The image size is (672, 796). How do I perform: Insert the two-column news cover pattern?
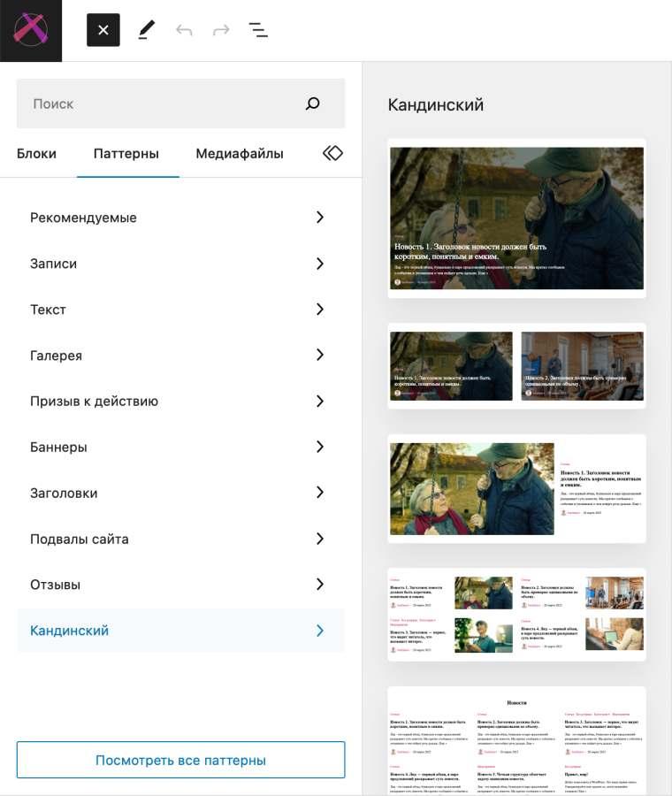pos(516,366)
